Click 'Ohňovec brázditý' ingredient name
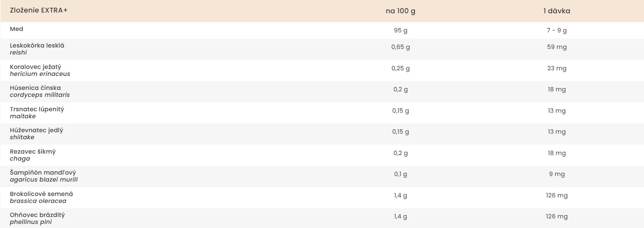This screenshot has width=644, height=228. (x=37, y=215)
